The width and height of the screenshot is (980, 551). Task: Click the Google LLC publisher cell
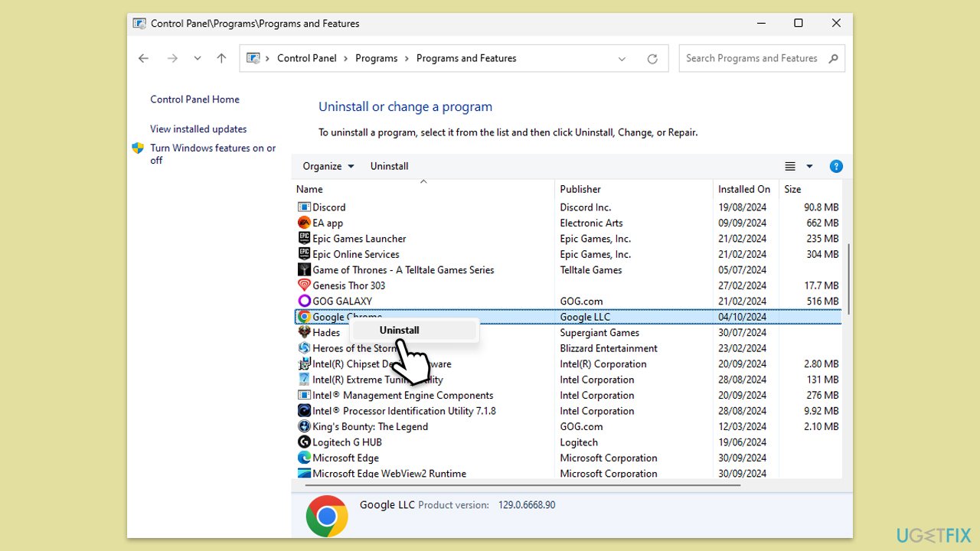pyautogui.click(x=585, y=317)
